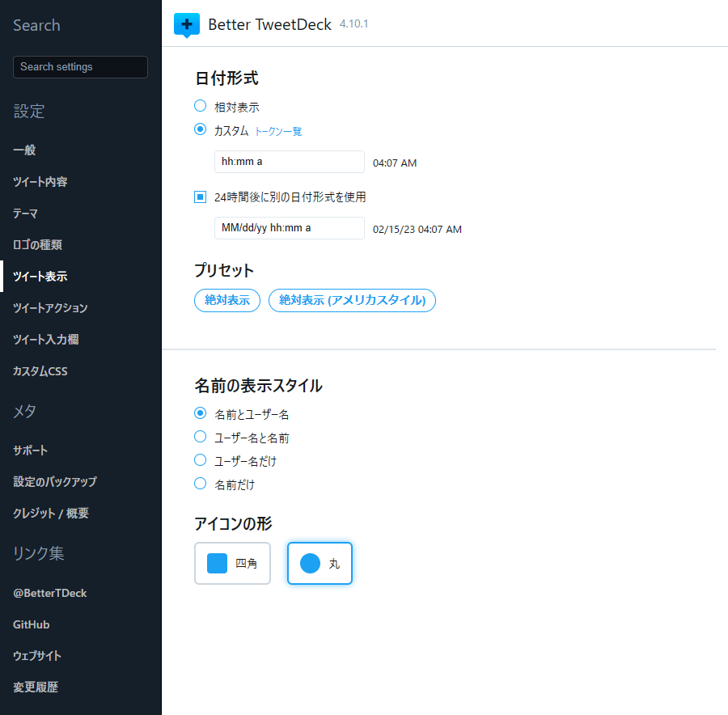Click the 04:07 AM preview text
This screenshot has height=715, width=728.
pyautogui.click(x=395, y=163)
